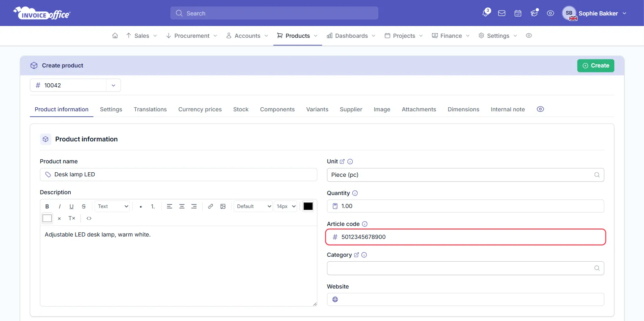Toggle bold formatting in description editor
This screenshot has width=644, height=321.
pyautogui.click(x=47, y=206)
